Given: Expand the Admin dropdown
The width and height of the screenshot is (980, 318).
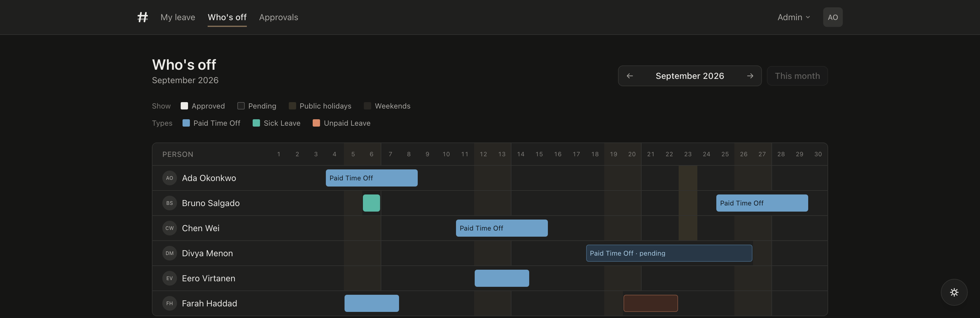Looking at the screenshot, I should point(793,17).
